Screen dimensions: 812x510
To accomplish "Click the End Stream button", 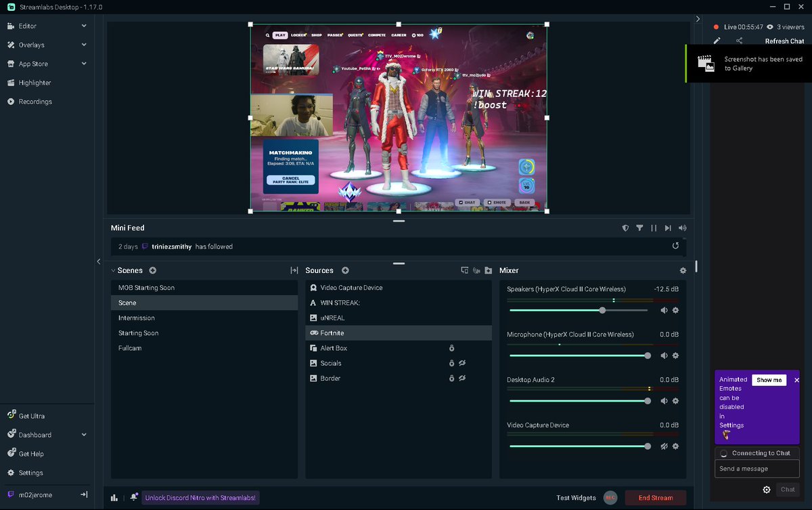I will click(x=655, y=498).
